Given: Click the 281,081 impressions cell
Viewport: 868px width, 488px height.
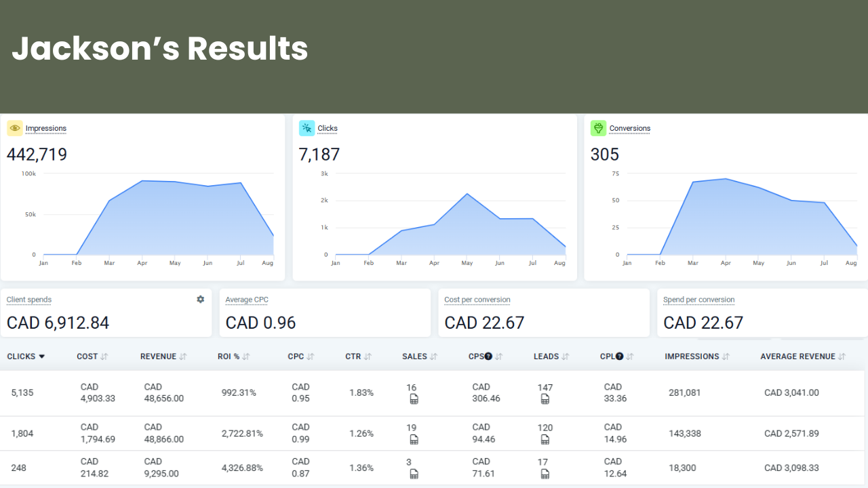Looking at the screenshot, I should click(x=685, y=392).
